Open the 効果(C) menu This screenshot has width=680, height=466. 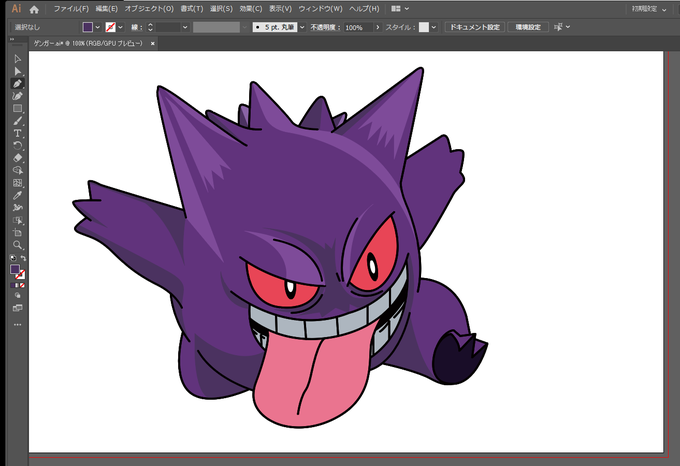[x=251, y=9]
